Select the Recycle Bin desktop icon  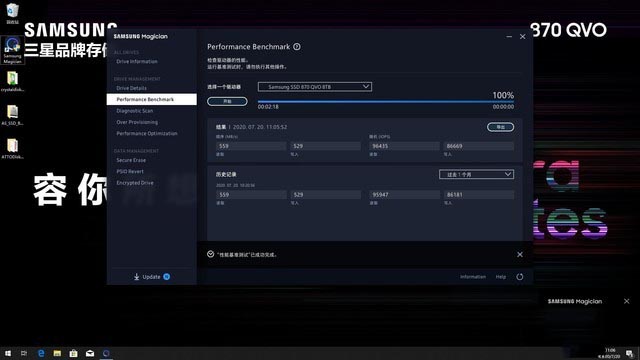(12, 13)
